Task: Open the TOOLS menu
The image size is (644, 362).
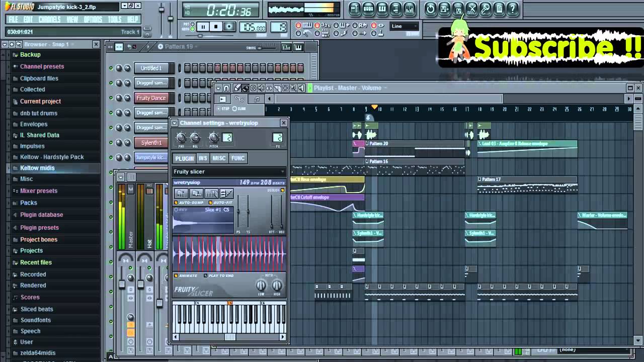Action: click(115, 20)
